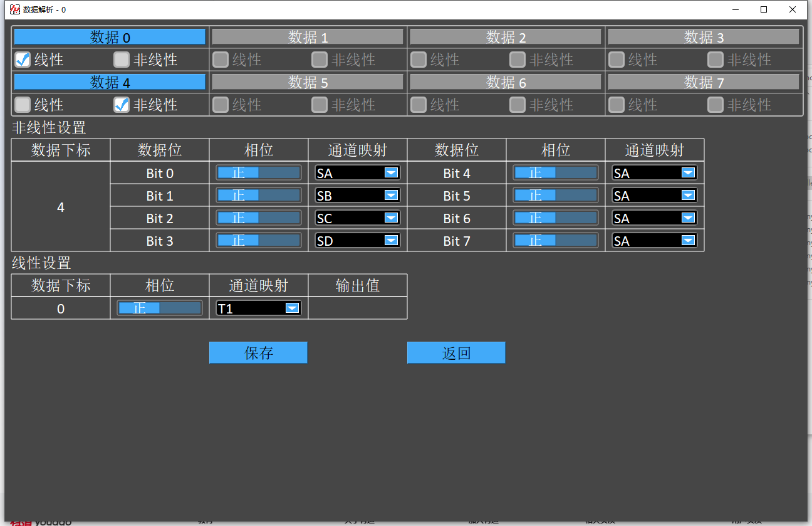The image size is (812, 526).
Task: Switch to 数据 1 tab
Action: pyautogui.click(x=308, y=37)
